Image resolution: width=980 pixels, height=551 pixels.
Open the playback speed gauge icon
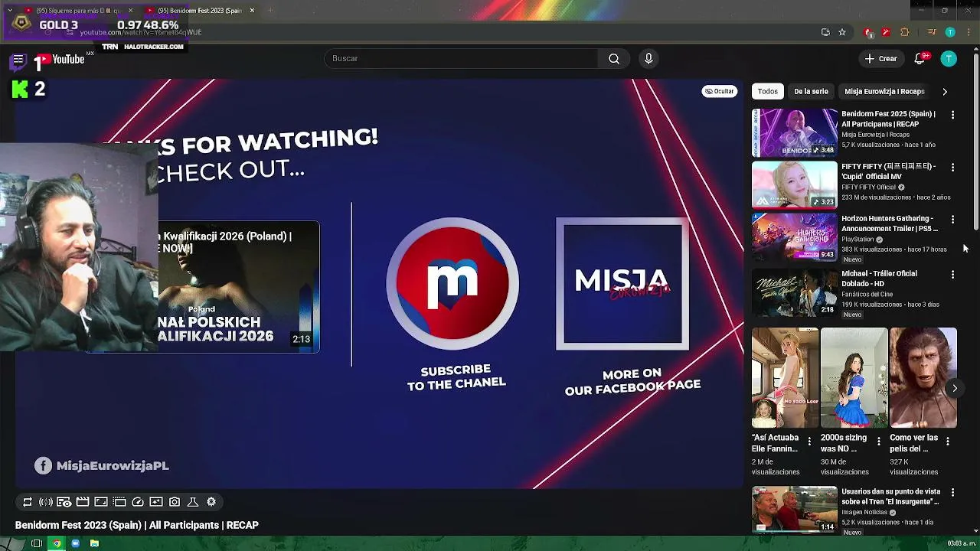click(x=138, y=502)
